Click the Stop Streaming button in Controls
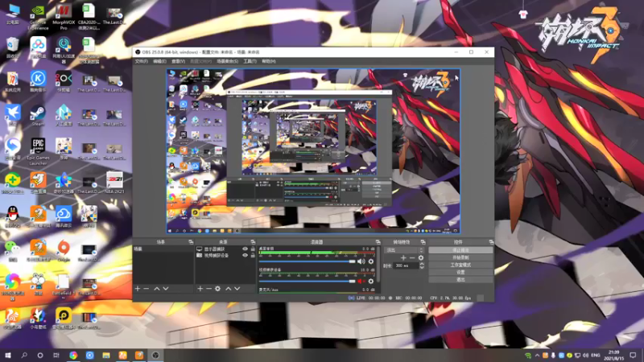This screenshot has height=362, width=644. point(460,250)
